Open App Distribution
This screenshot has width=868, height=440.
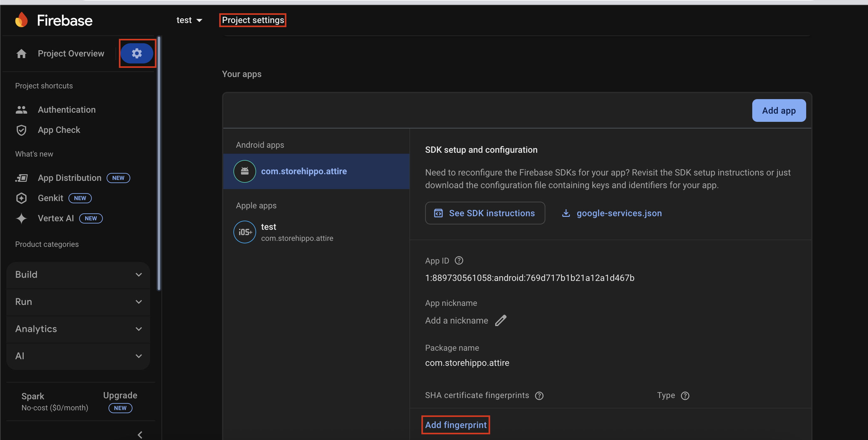[69, 178]
